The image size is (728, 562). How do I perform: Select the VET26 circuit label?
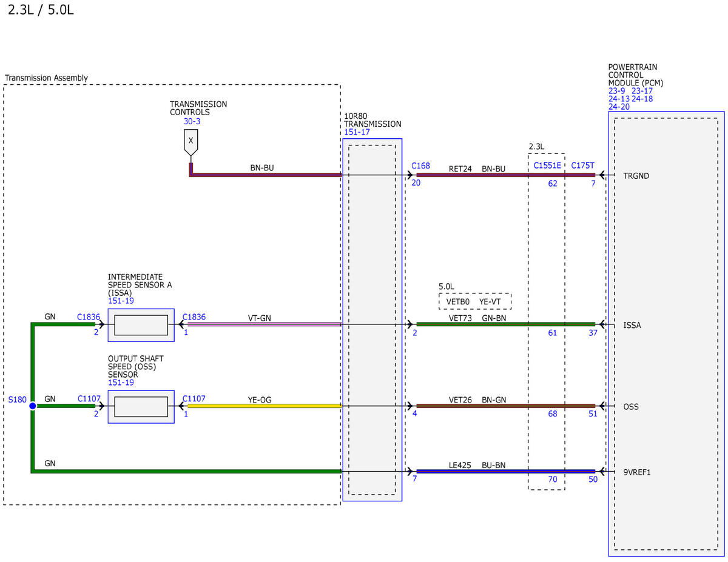coord(460,400)
